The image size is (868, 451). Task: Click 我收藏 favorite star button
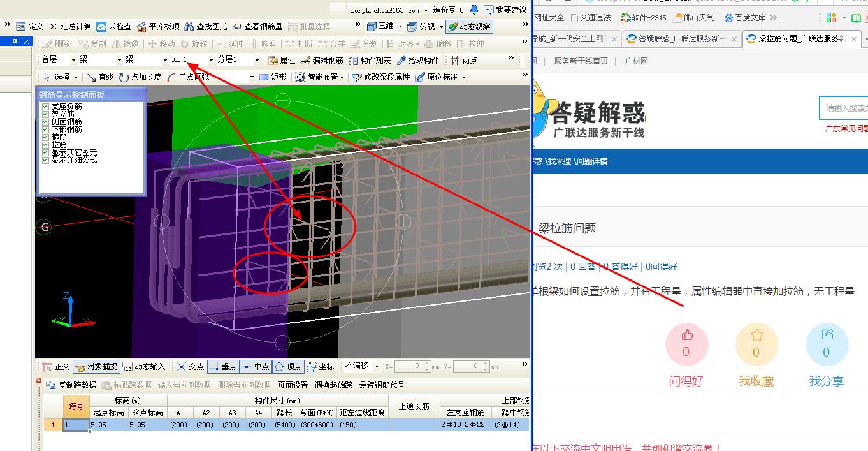point(756,345)
